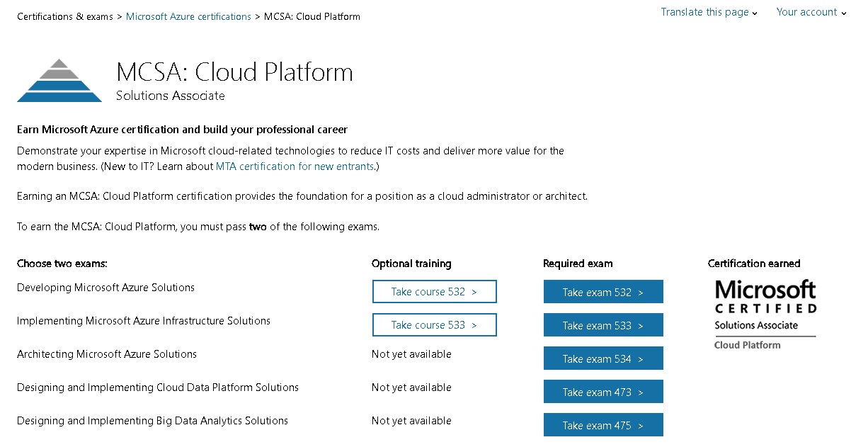Open the Translate this page dropdown

pyautogui.click(x=709, y=12)
